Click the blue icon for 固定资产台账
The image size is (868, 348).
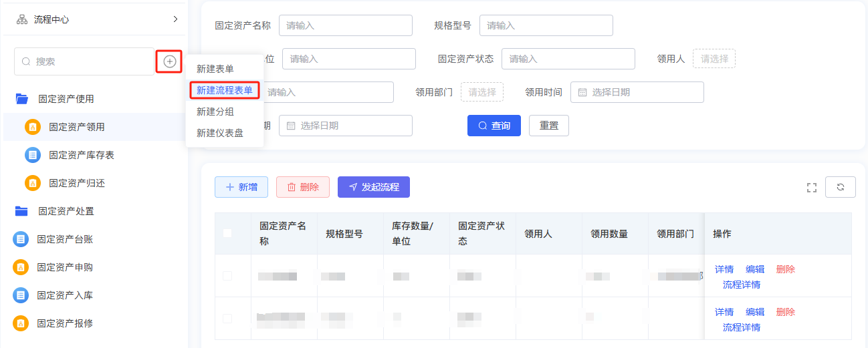[21, 239]
